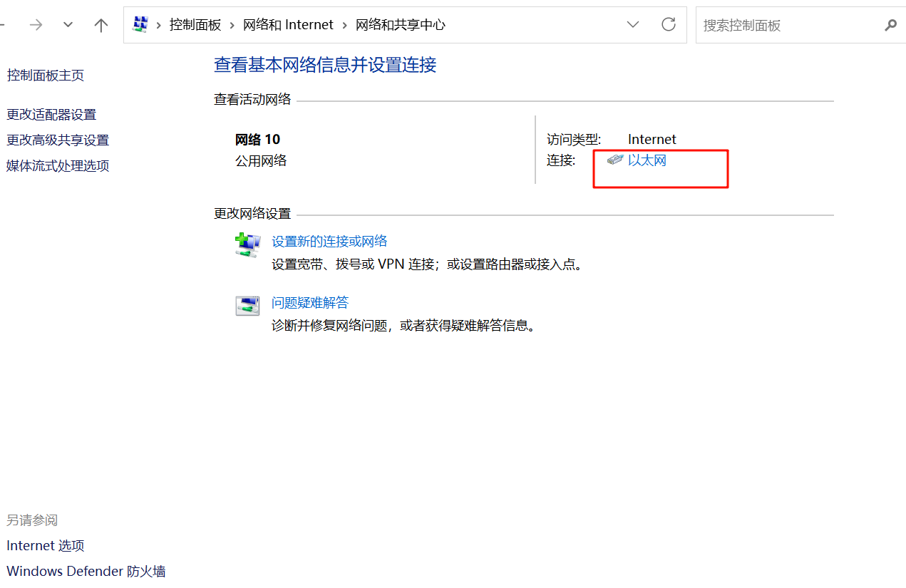
Task: Click the troubleshoot problems icon
Action: pos(247,305)
